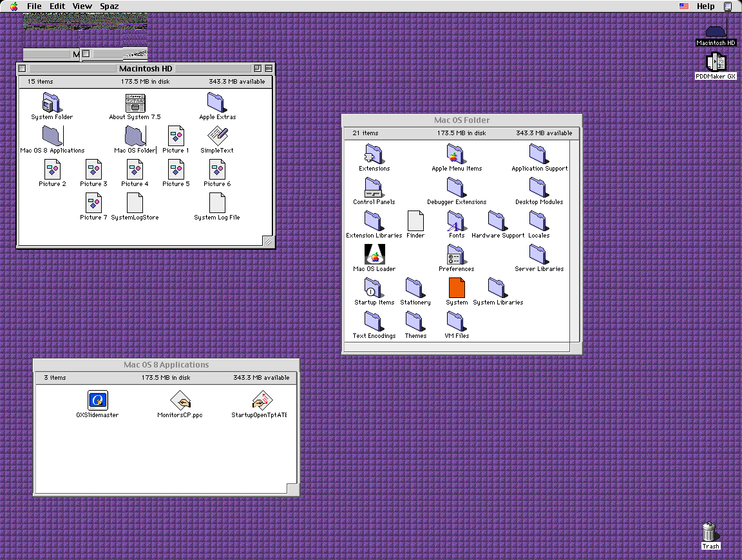The width and height of the screenshot is (742, 560).
Task: Select the Picture 7 file icon
Action: [93, 203]
